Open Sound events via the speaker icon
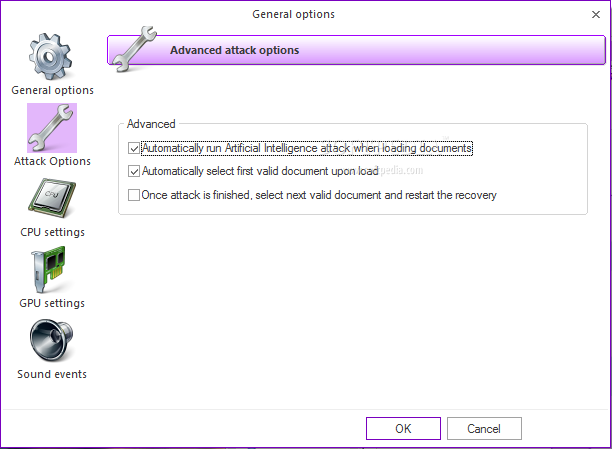612x449 pixels. pos(52,341)
